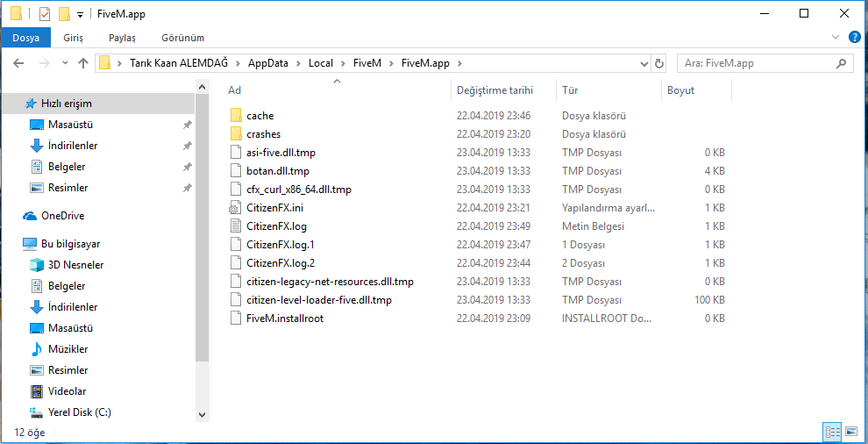Switch to details view button
The height and width of the screenshot is (444, 868).
pyautogui.click(x=830, y=432)
